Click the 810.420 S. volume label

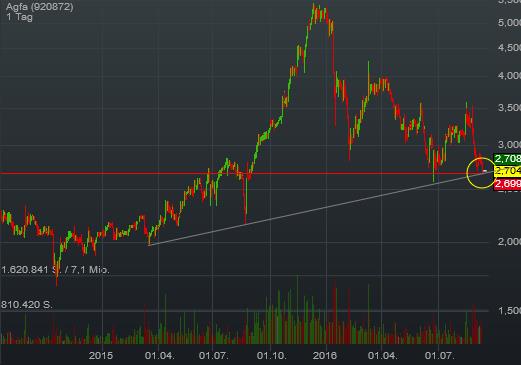pos(27,305)
